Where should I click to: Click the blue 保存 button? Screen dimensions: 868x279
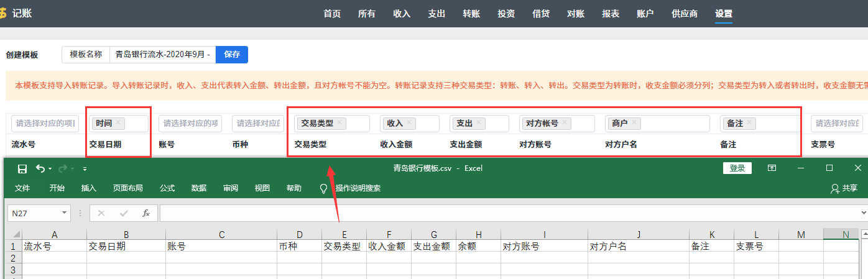(232, 55)
